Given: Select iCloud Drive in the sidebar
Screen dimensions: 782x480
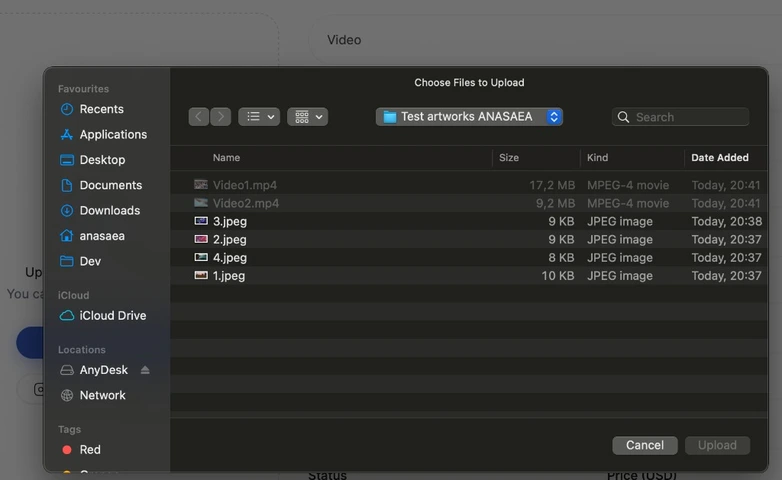Looking at the screenshot, I should (112, 315).
